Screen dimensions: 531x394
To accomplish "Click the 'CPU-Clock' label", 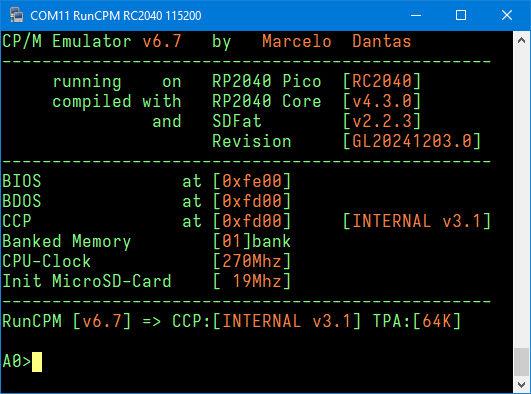I will point(46,261).
